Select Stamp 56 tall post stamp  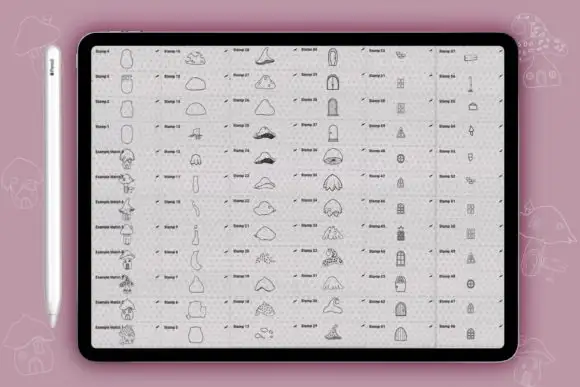click(470, 84)
